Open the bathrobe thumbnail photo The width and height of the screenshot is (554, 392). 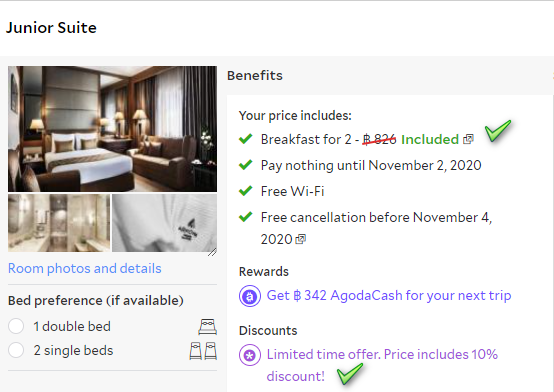coord(164,223)
